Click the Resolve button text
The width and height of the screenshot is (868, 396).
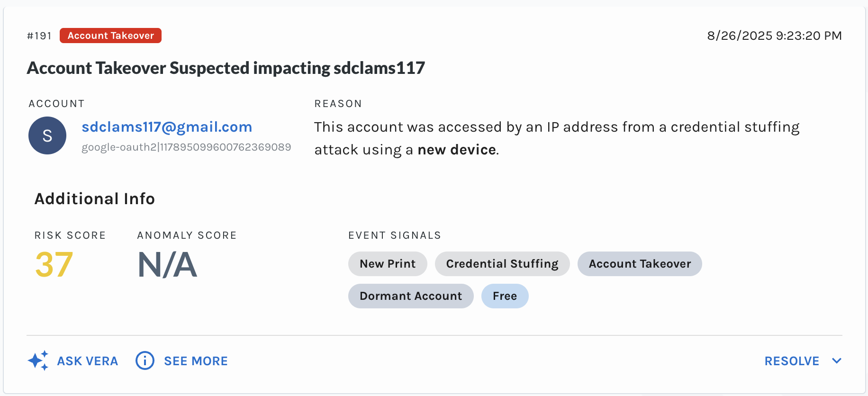[791, 361]
